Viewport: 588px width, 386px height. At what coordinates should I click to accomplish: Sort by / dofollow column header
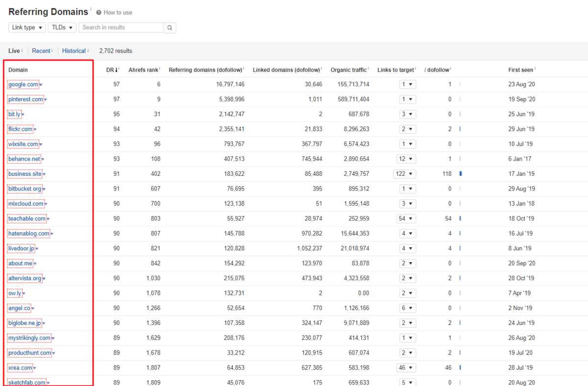[x=437, y=70]
